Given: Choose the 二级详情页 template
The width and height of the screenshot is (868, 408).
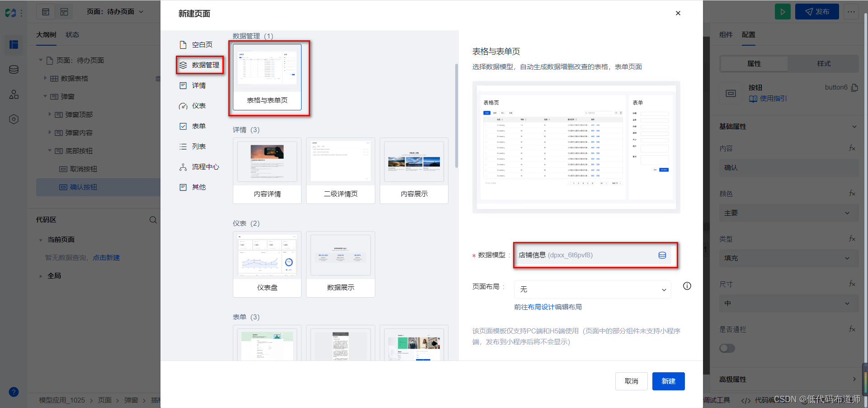Looking at the screenshot, I should point(340,171).
